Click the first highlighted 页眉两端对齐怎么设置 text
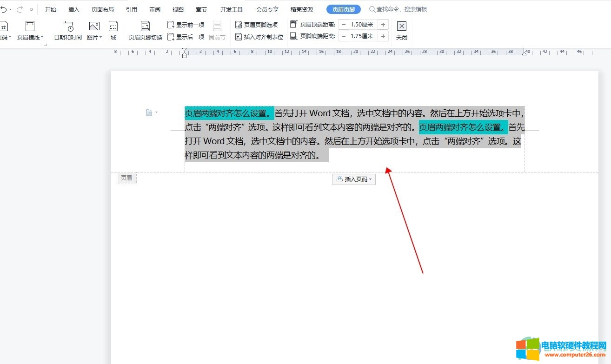 (229, 113)
